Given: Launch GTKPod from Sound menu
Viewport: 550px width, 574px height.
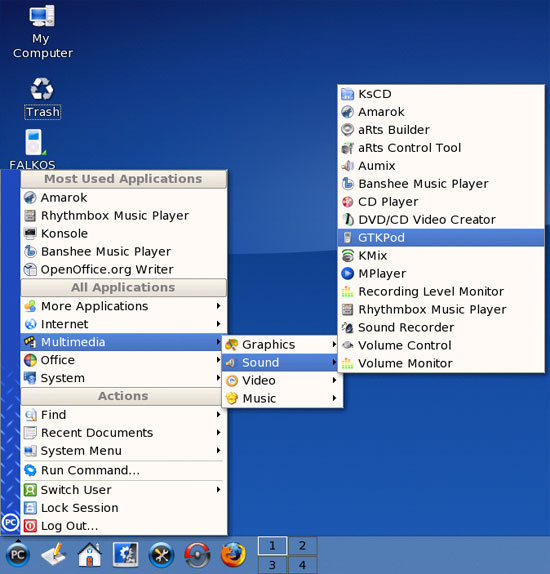Looking at the screenshot, I should tap(441, 238).
